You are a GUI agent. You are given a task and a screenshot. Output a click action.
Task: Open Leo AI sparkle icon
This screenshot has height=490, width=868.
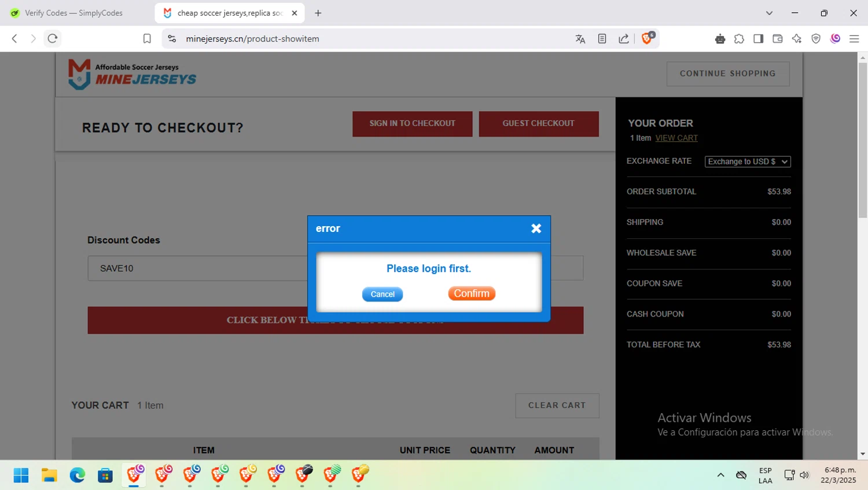(x=797, y=39)
